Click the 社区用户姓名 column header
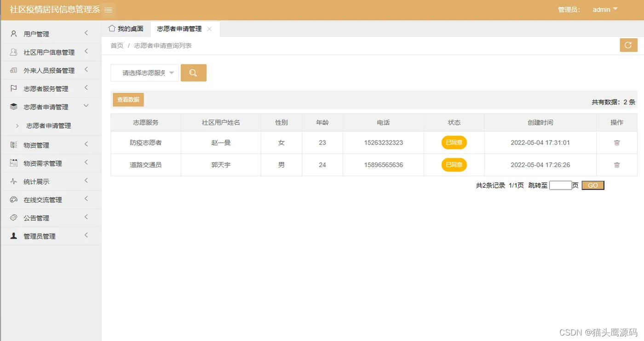644x341 pixels. click(221, 122)
